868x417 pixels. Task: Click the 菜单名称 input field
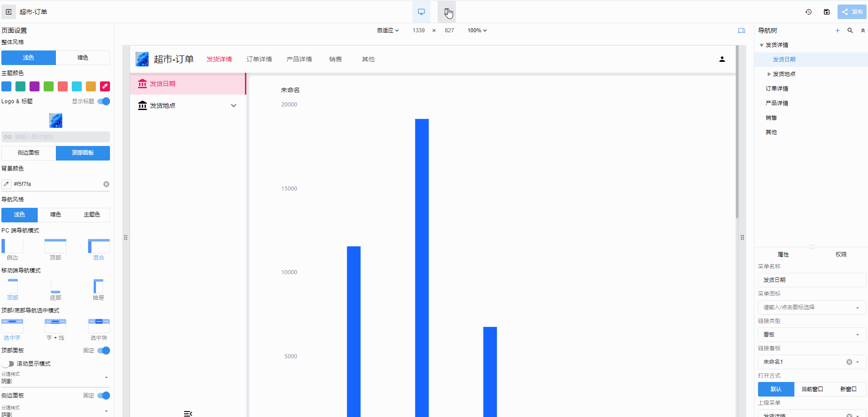click(x=812, y=280)
